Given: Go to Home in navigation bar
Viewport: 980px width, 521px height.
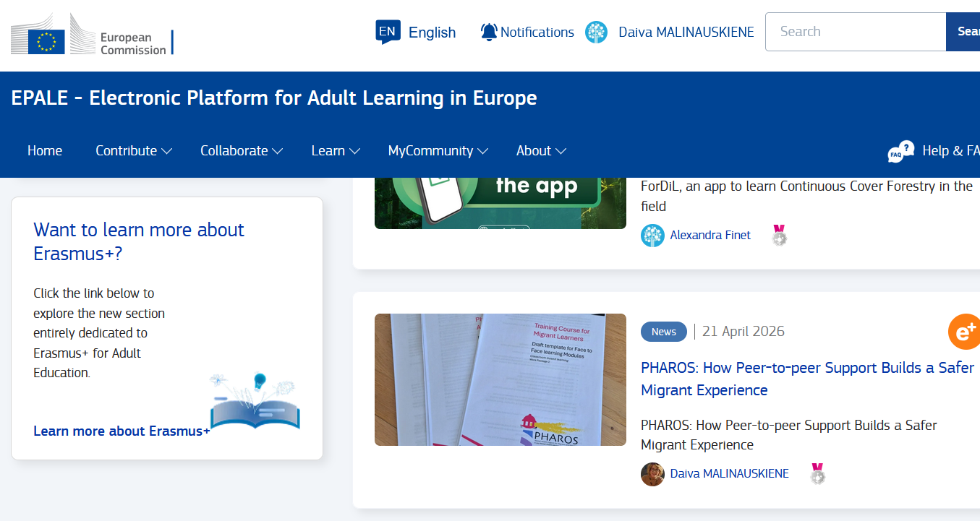Looking at the screenshot, I should tap(45, 150).
